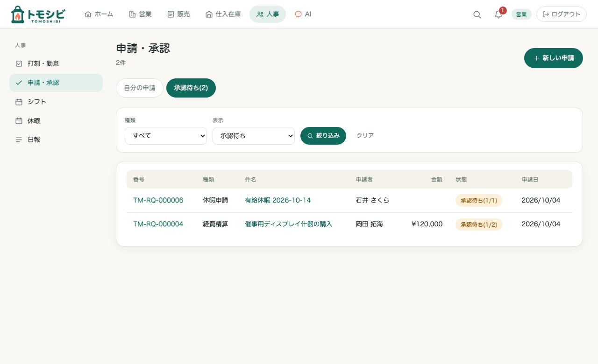Click the Tomoshibi lantern logo
Viewport: 598px width, 364px height.
38,14
